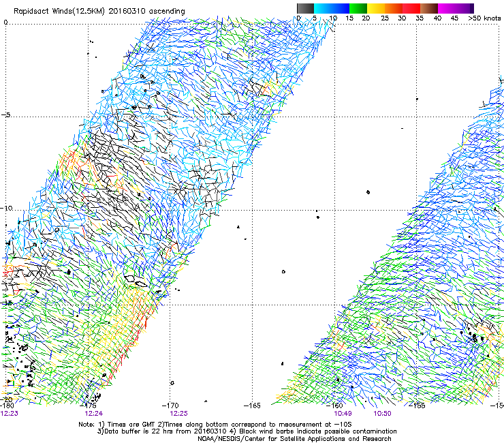
Task: Click the '12:25' swath time label
Action: click(x=178, y=414)
